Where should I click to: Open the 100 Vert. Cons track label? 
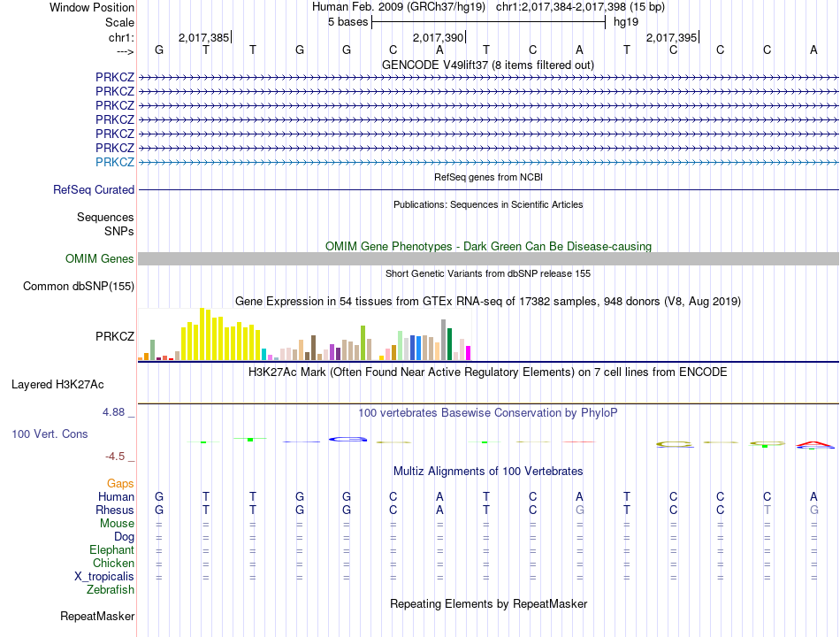click(50, 434)
